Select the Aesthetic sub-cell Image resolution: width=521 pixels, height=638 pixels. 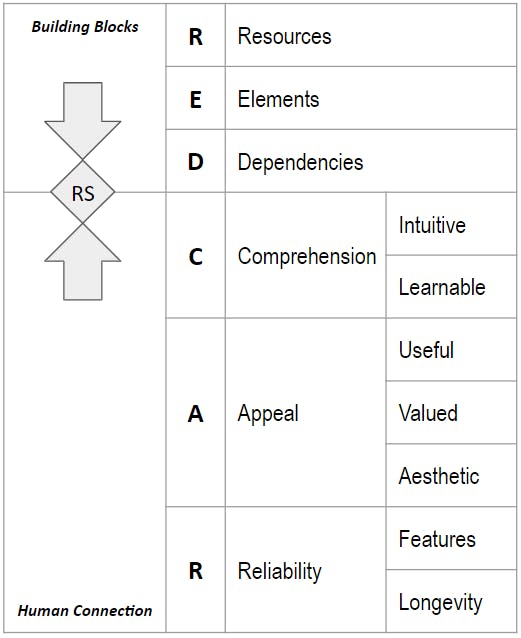click(x=451, y=475)
